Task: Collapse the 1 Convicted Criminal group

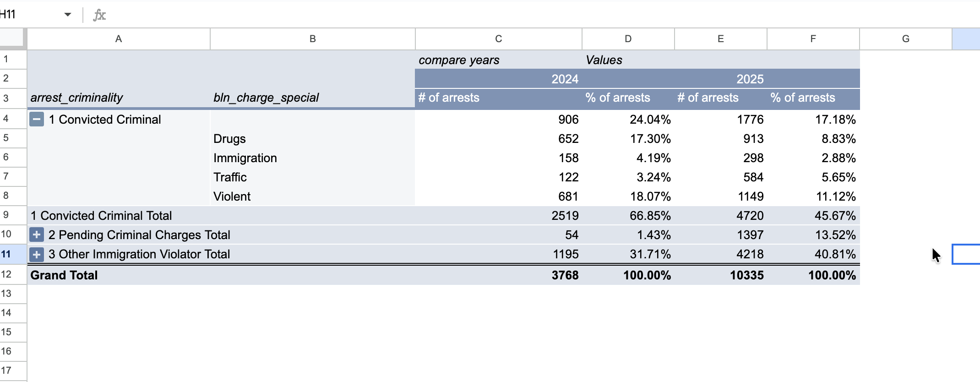Action: coord(36,120)
